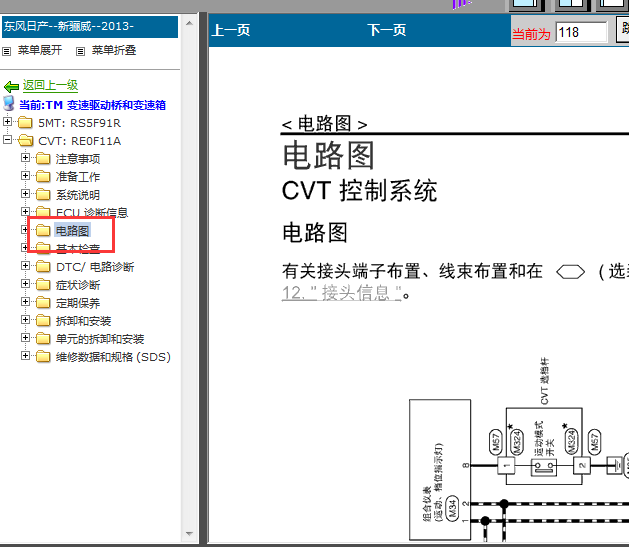Click the folder icon of 准备工作
The width and height of the screenshot is (629, 547).
pos(43,176)
